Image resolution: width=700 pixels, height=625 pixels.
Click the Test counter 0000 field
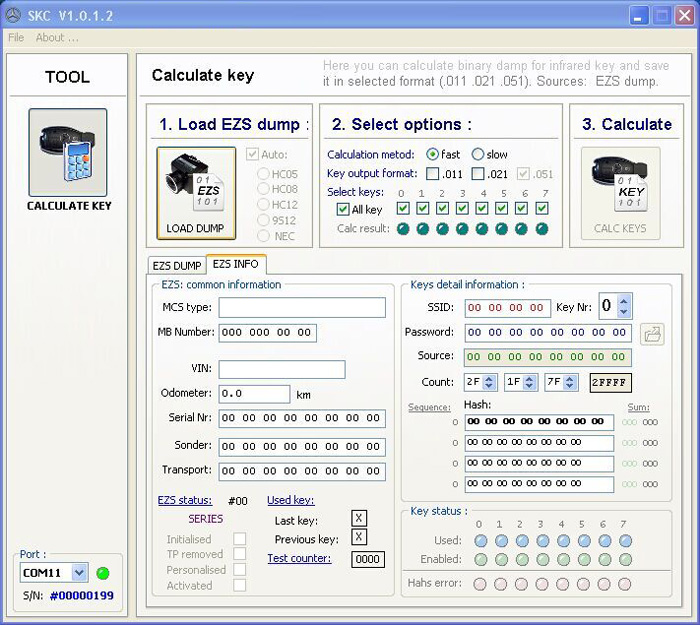(368, 559)
